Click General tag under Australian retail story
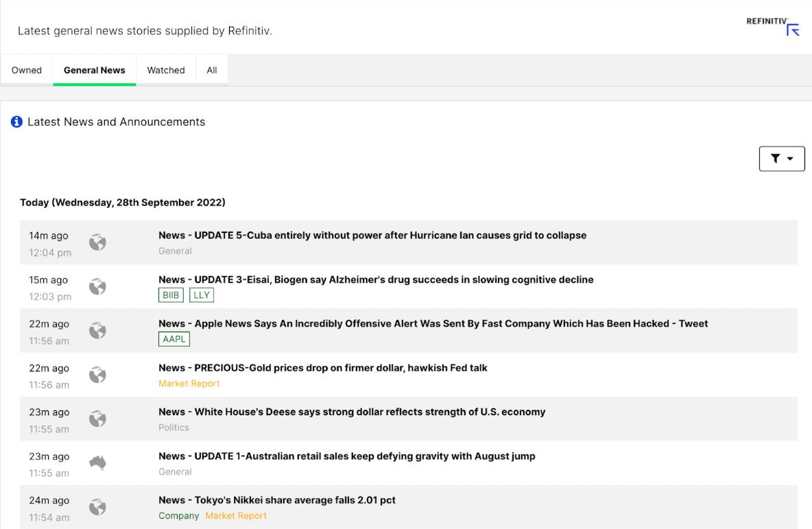812x529 pixels. [x=175, y=471]
